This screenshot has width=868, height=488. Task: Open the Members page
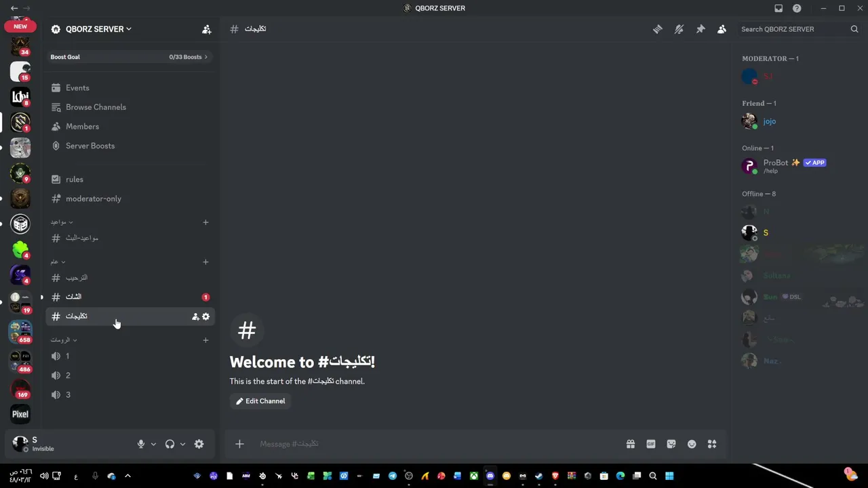click(129, 127)
